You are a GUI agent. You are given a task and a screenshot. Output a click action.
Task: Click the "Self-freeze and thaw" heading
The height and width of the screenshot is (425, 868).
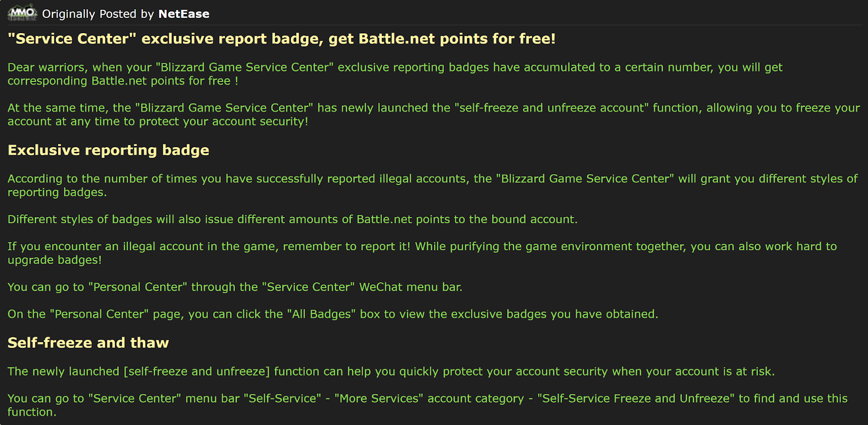pyautogui.click(x=88, y=343)
